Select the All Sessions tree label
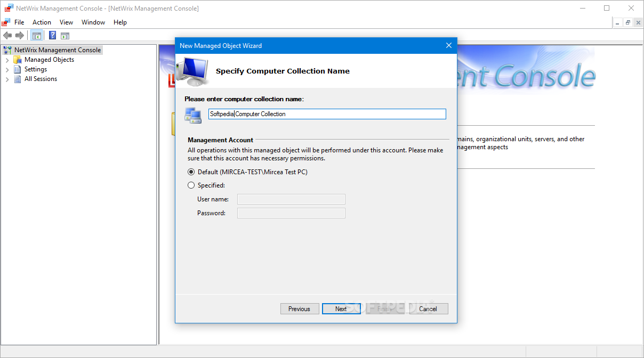This screenshot has height=358, width=644. pos(41,79)
